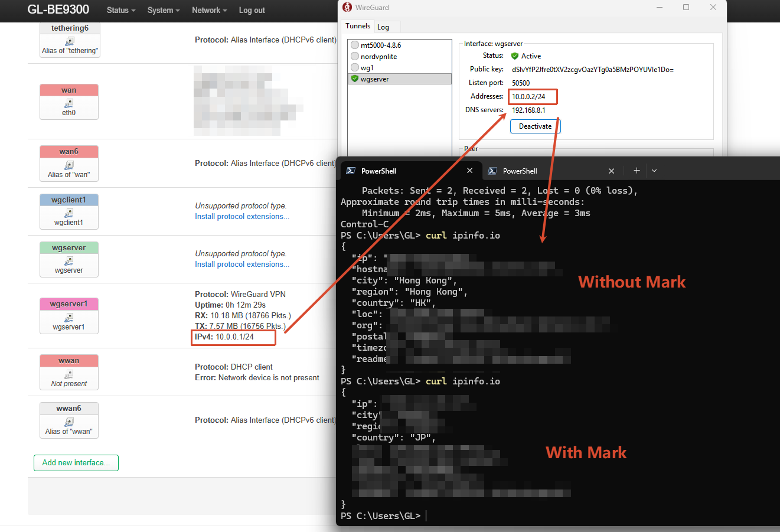Click the terminal line "country": "JP"
The height and width of the screenshot is (532, 780).
tap(394, 438)
